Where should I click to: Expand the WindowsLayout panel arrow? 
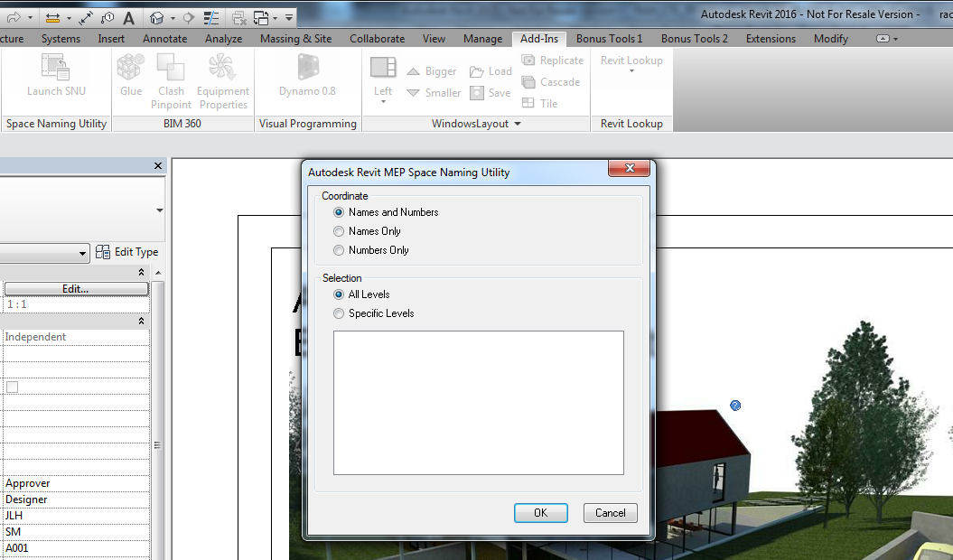point(518,124)
